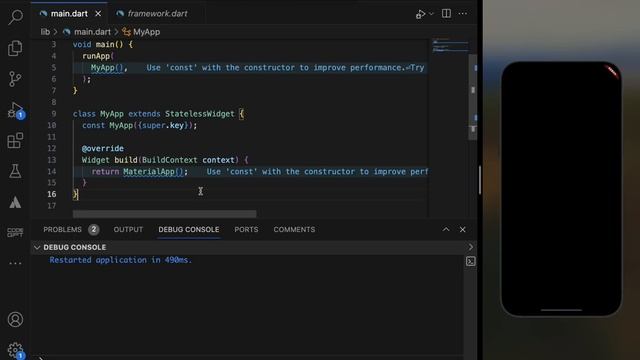Open the Testing flask view
This screenshot has width=640, height=360.
[x=15, y=171]
